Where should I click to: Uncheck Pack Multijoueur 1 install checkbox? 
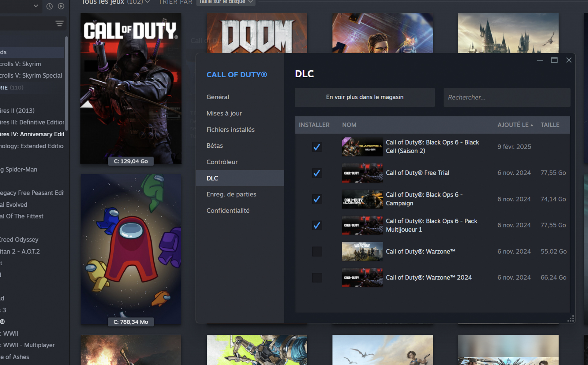tap(317, 225)
